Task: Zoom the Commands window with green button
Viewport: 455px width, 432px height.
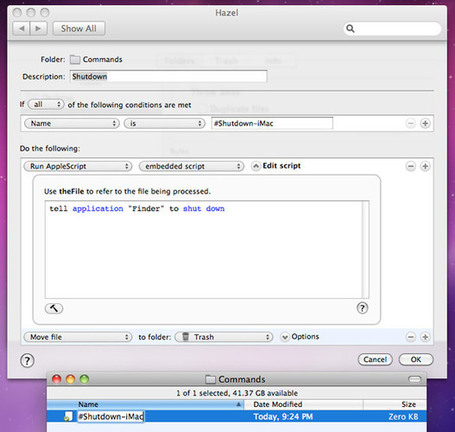Action: [84, 379]
